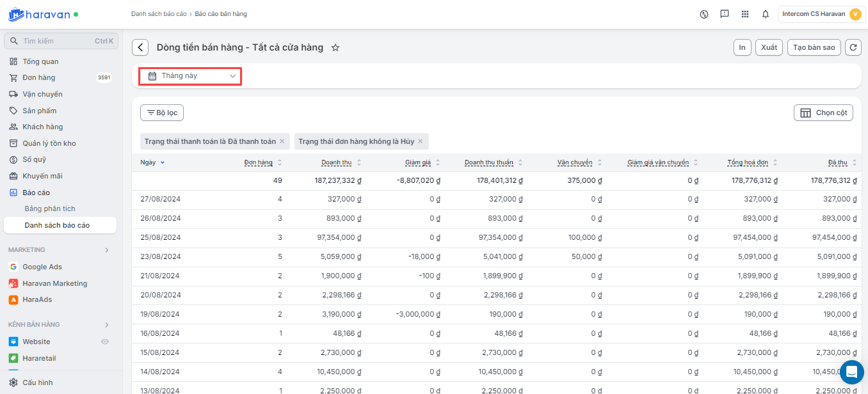Click the Xuất export button
Image resolution: width=868 pixels, height=394 pixels.
pyautogui.click(x=769, y=47)
